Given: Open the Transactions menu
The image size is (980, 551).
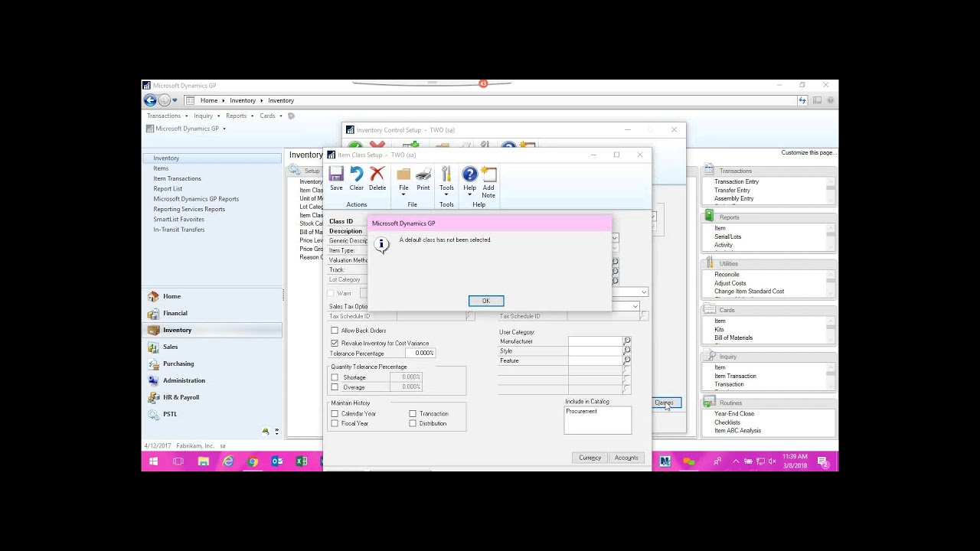Looking at the screenshot, I should 167,116.
